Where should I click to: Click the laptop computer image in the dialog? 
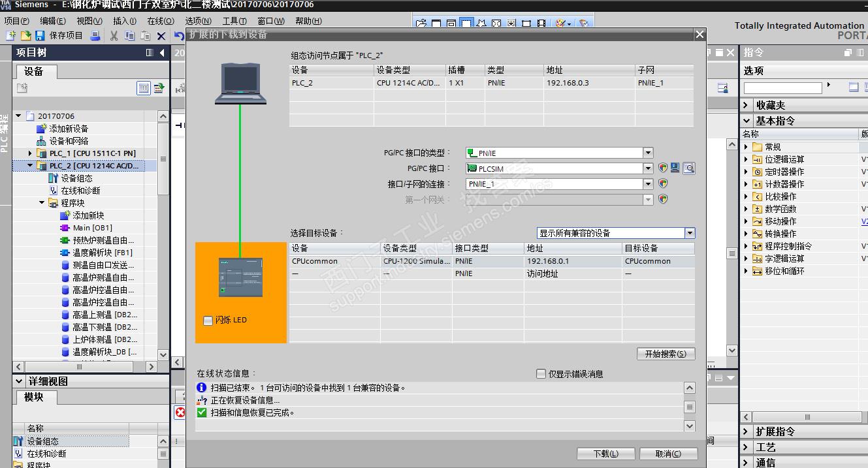(240, 83)
